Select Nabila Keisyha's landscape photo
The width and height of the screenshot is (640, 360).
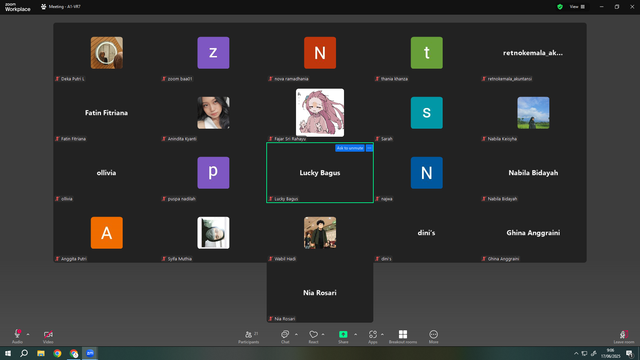pos(533,113)
